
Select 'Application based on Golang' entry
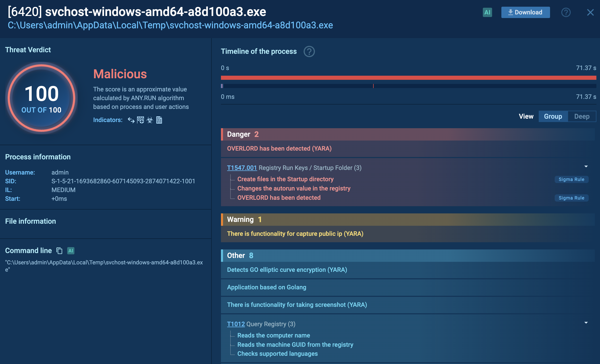tap(408, 287)
